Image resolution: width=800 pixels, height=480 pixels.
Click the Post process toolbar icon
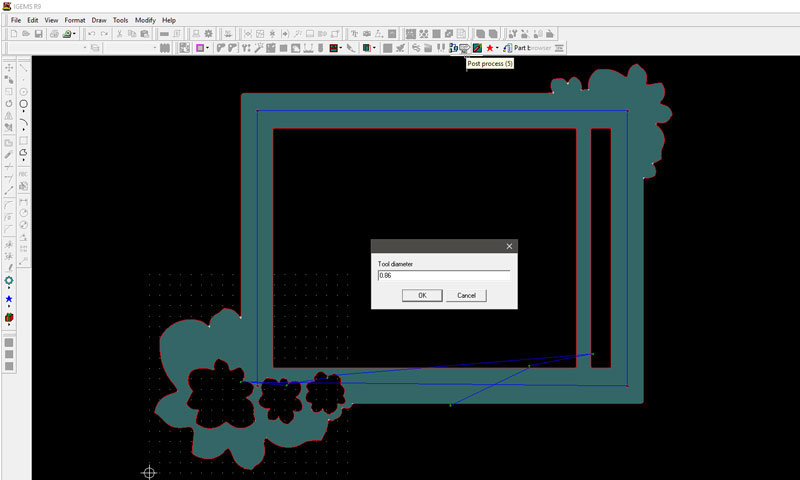[464, 48]
